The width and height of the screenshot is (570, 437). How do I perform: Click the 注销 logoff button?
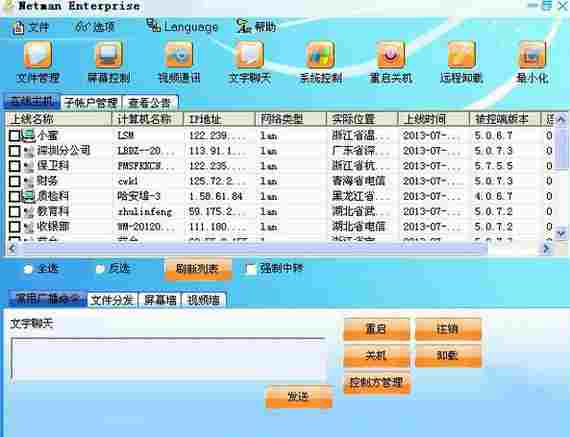coord(448,329)
